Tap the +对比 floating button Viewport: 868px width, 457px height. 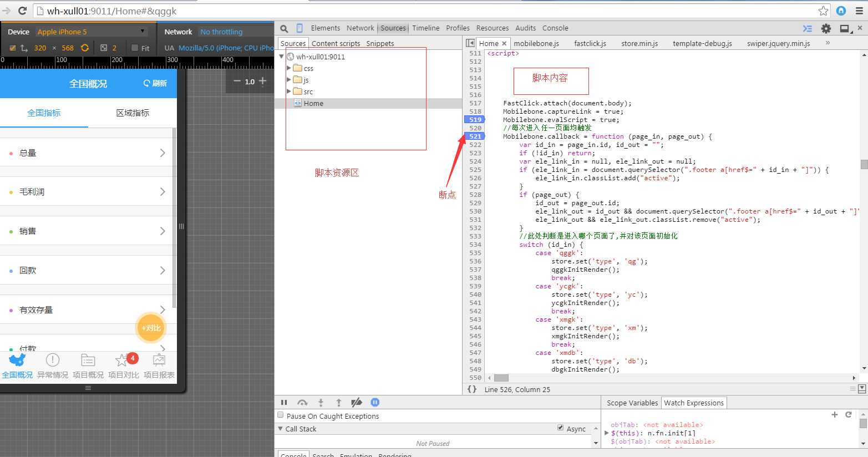coord(151,328)
